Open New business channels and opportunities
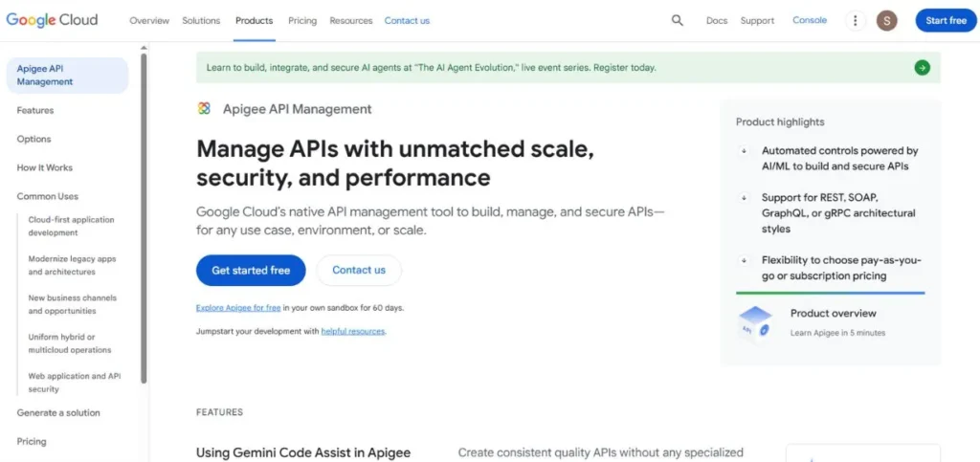This screenshot has height=462, width=980. pos(73,305)
